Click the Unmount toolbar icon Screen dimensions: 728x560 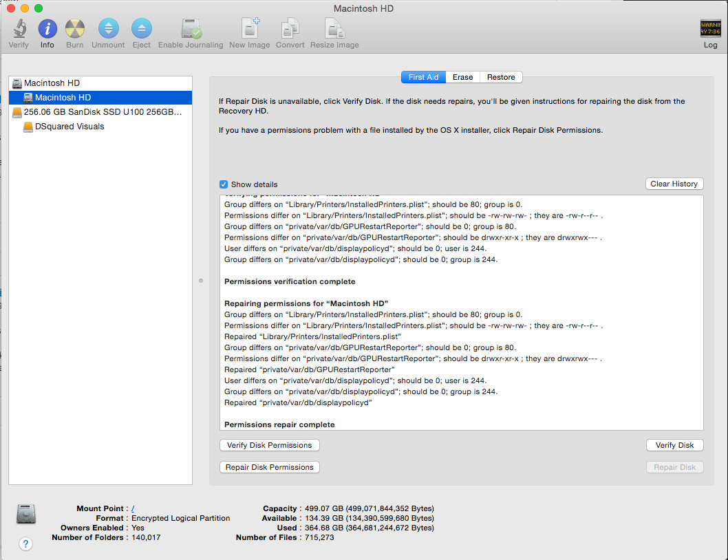(x=108, y=29)
